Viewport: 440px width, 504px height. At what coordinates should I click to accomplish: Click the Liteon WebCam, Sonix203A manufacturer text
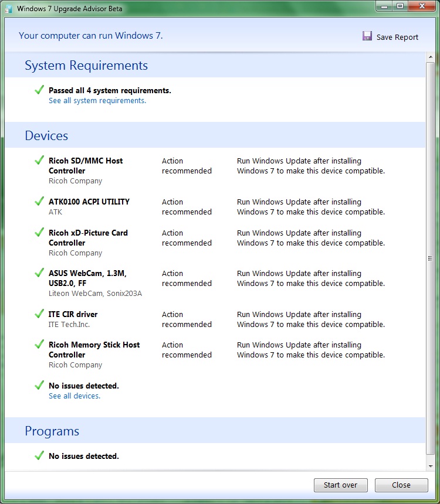(x=95, y=294)
